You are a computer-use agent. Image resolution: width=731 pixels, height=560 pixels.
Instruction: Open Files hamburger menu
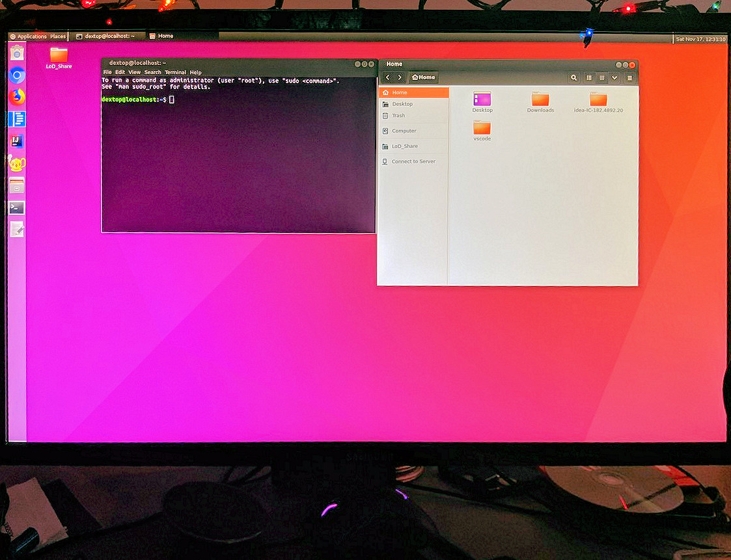coord(629,78)
